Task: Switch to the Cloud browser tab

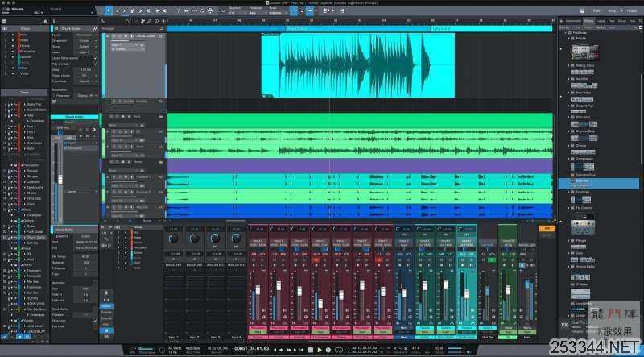Action: point(621,21)
